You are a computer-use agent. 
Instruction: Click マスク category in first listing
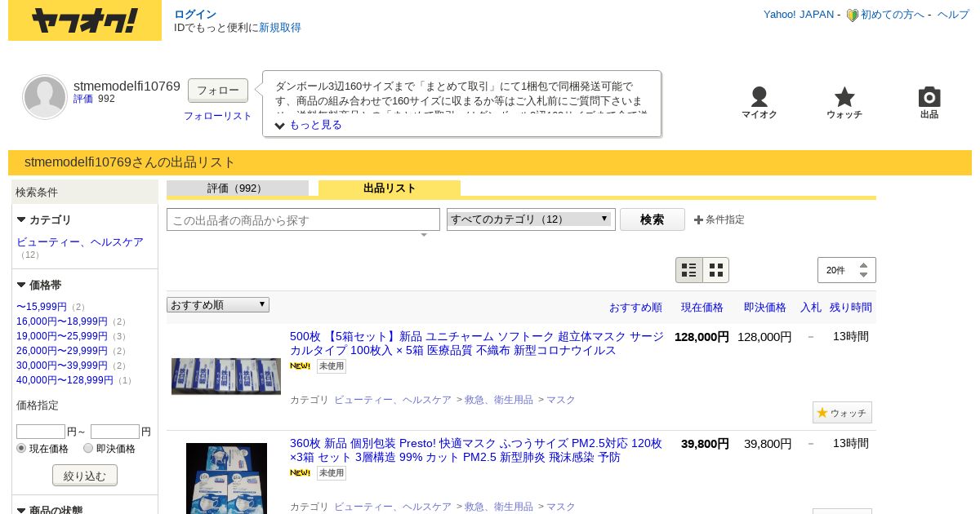pyautogui.click(x=561, y=400)
